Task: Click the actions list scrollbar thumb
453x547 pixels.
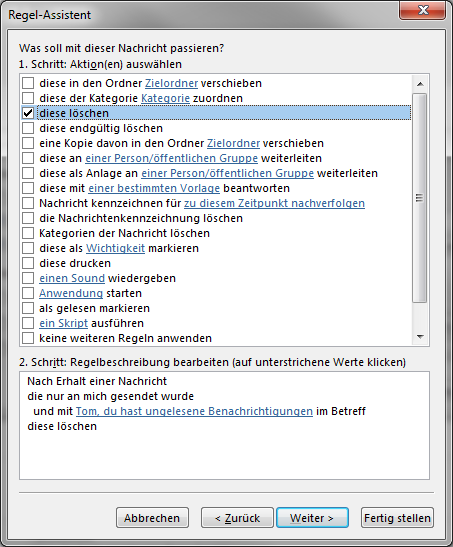Action: pyautogui.click(x=420, y=198)
